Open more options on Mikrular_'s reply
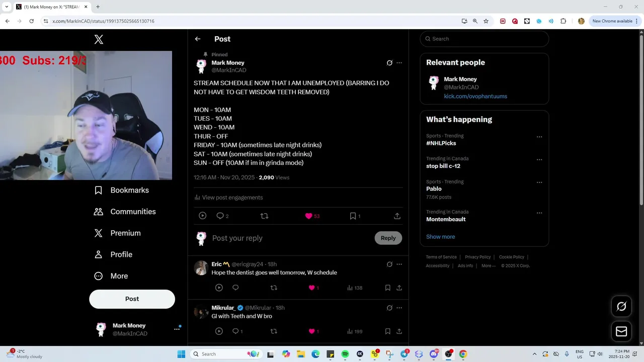Viewport: 644px width, 362px height. [399, 308]
